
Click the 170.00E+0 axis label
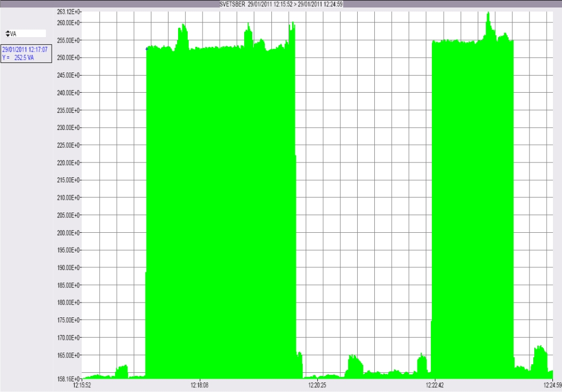[68, 338]
